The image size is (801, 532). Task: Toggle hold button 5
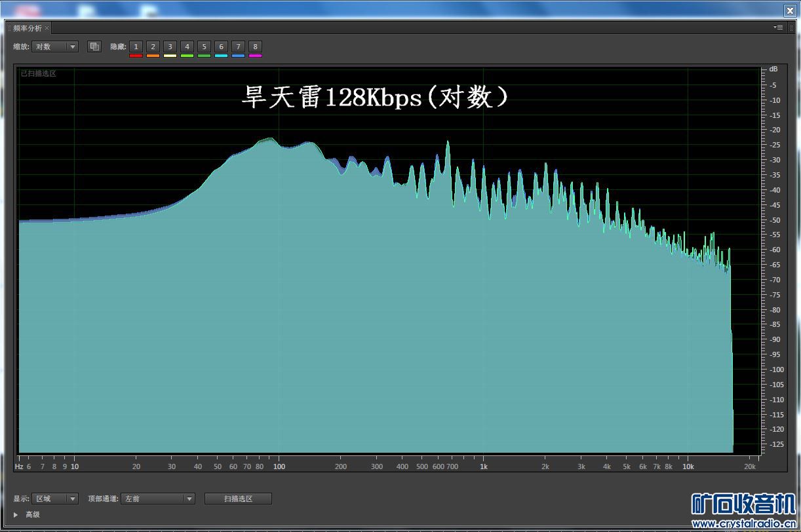pyautogui.click(x=204, y=47)
